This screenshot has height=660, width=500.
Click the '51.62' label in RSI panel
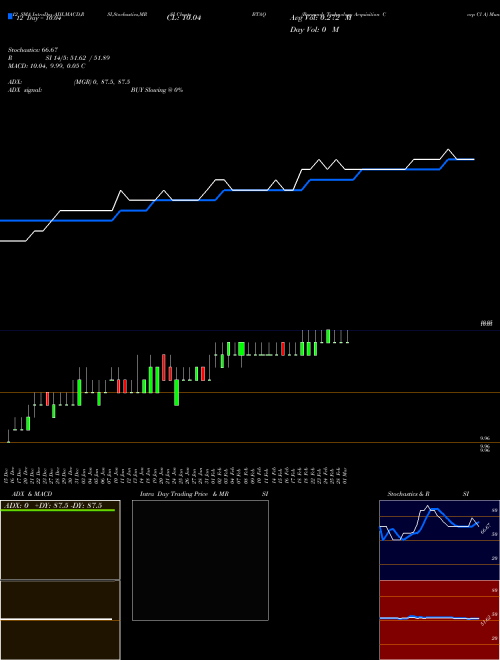(x=485, y=620)
